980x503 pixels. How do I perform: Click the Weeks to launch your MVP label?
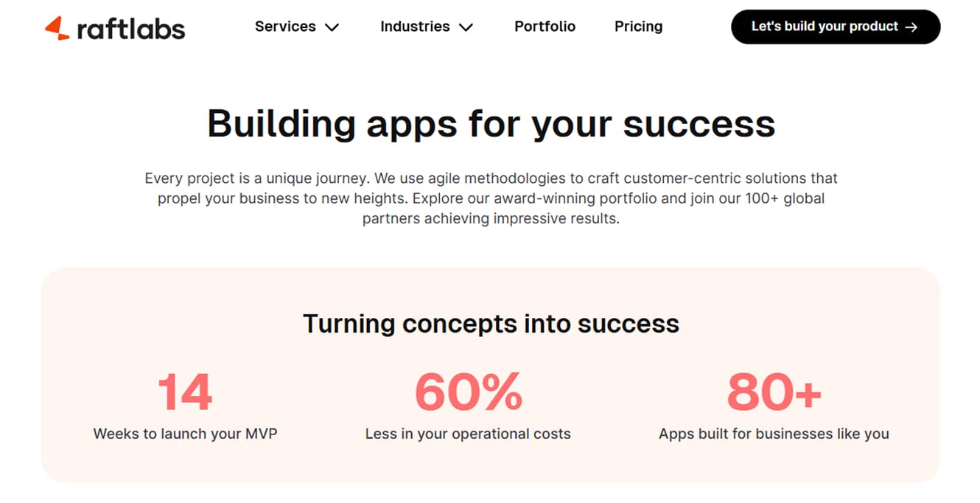pos(184,434)
